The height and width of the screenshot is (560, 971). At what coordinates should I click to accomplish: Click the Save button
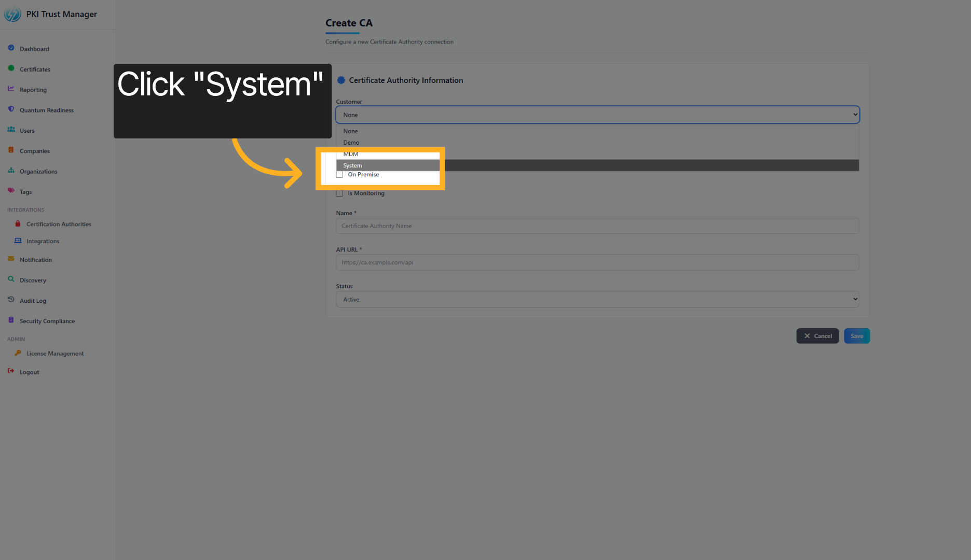coord(857,336)
